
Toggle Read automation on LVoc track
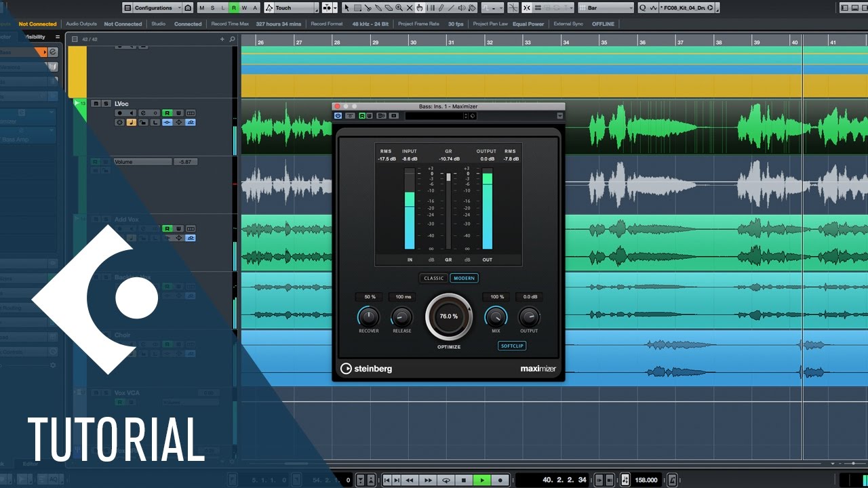point(167,113)
